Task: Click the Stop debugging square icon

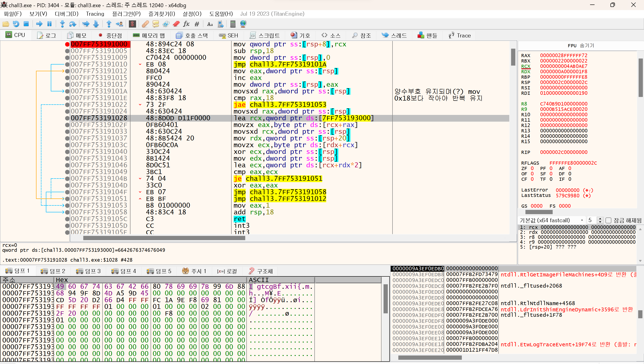Action: point(26,24)
